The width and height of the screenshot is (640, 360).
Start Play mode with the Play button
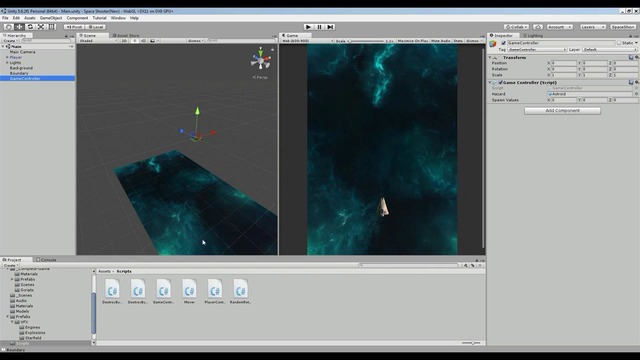click(309, 27)
